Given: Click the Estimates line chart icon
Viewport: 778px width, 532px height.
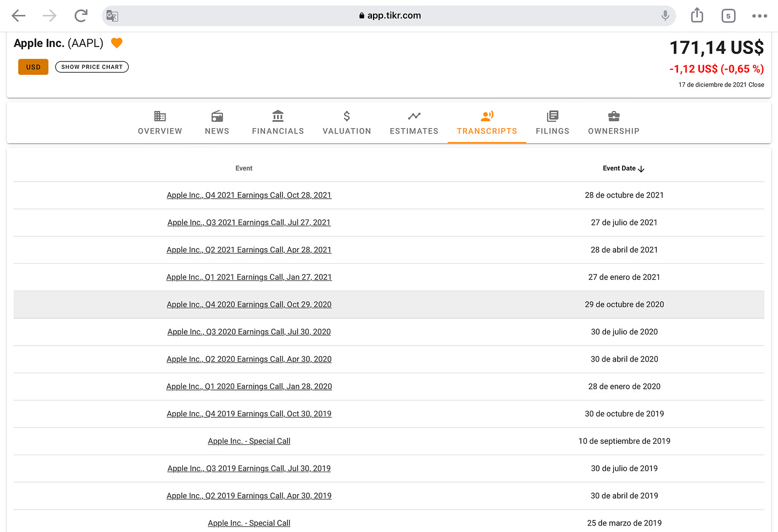Looking at the screenshot, I should pyautogui.click(x=414, y=116).
